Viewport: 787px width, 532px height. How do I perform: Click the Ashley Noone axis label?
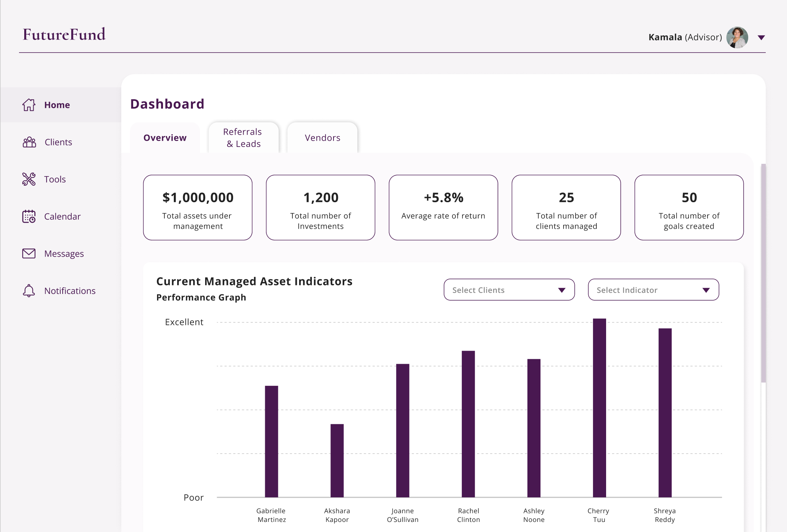[534, 515]
